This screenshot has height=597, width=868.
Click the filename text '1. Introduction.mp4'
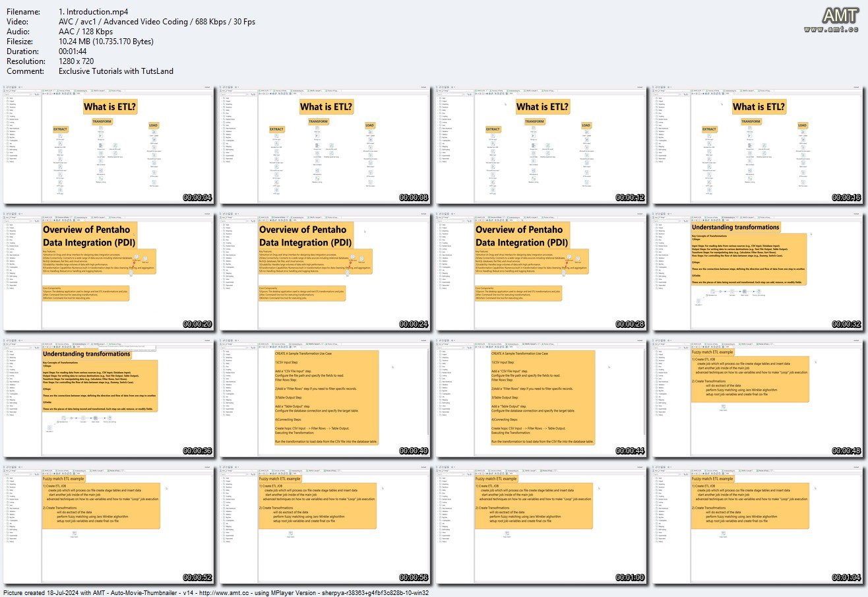point(93,12)
